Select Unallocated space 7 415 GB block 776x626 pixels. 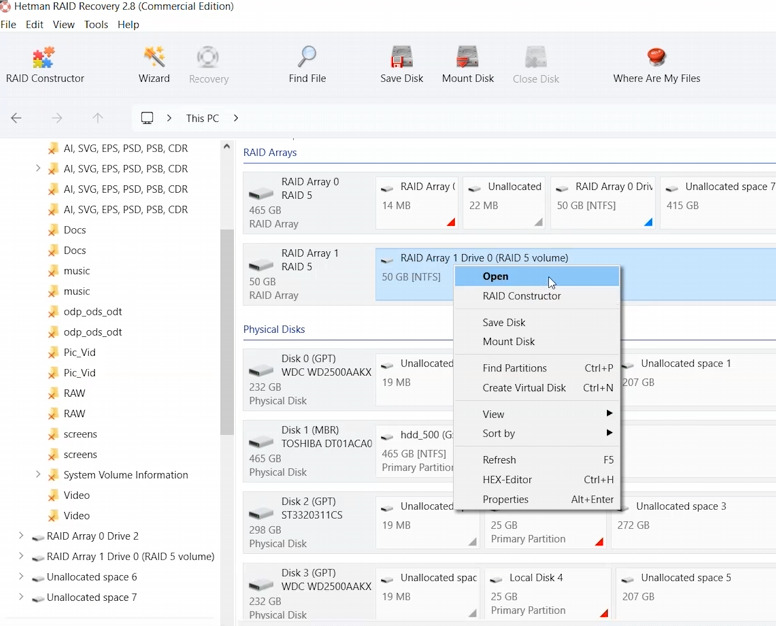pyautogui.click(x=718, y=203)
